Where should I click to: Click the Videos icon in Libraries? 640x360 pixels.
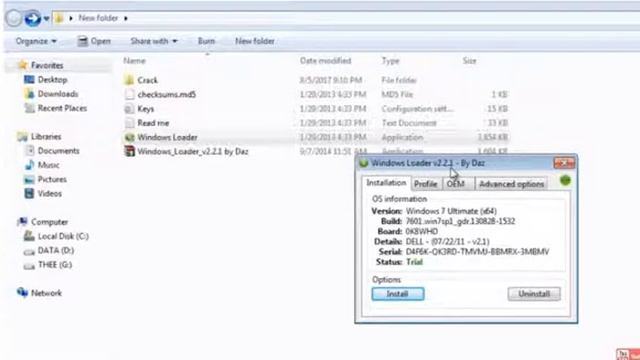click(29, 193)
